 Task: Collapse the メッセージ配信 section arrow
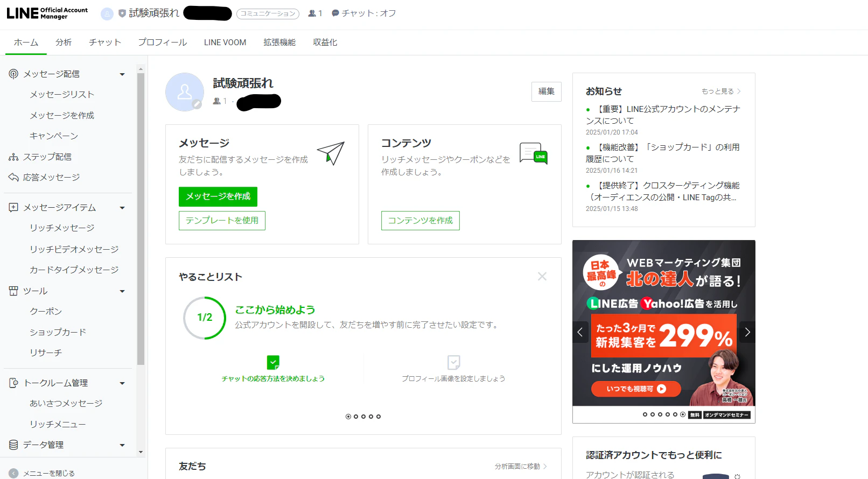coord(122,74)
